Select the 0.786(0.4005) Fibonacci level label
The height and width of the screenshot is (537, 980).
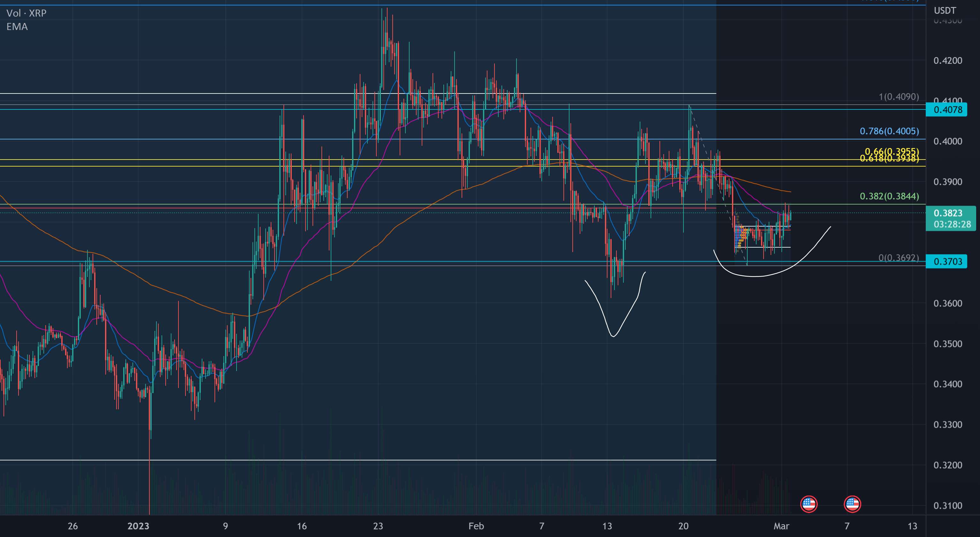point(889,131)
